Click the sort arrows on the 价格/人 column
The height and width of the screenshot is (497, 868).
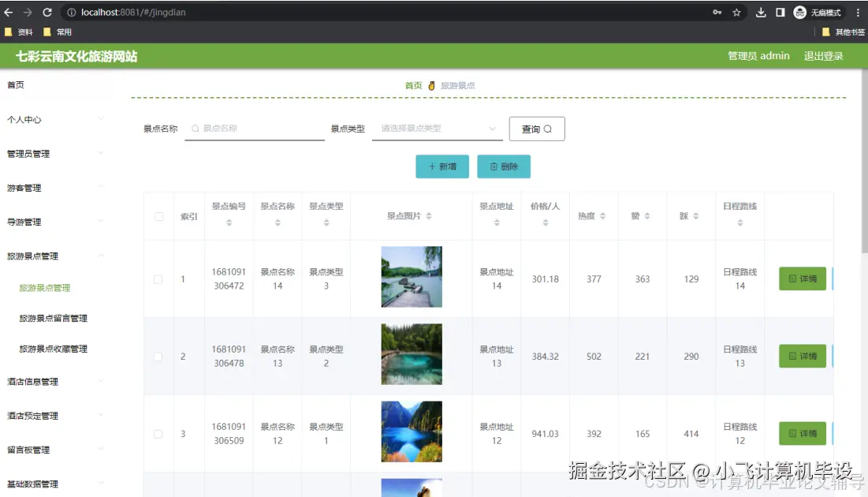click(545, 223)
